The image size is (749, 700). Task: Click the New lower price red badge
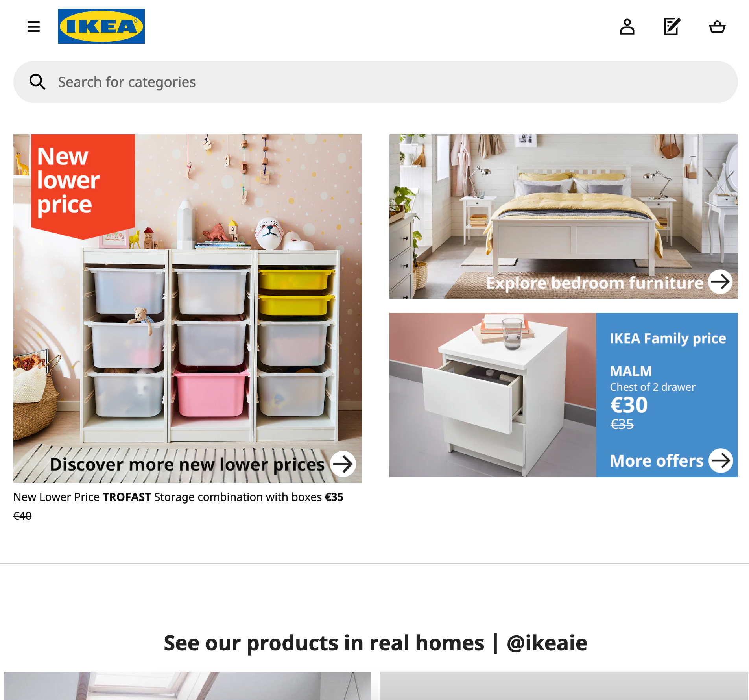(x=83, y=186)
